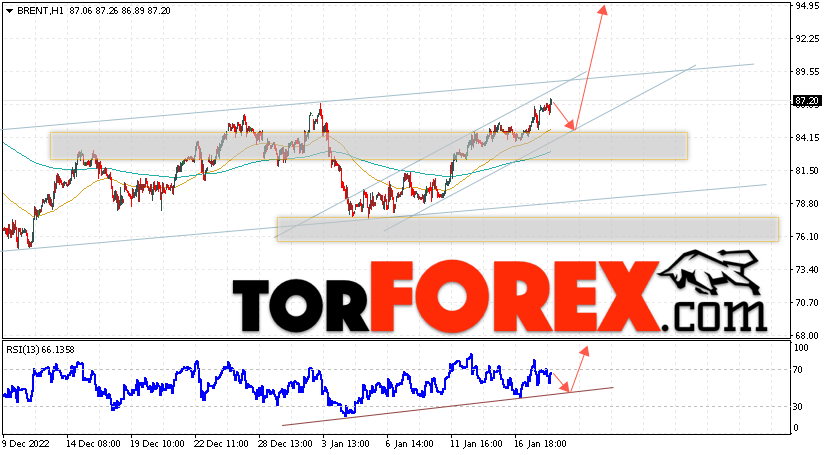
Task: Select the 84.15 price axis label
Action: point(807,138)
